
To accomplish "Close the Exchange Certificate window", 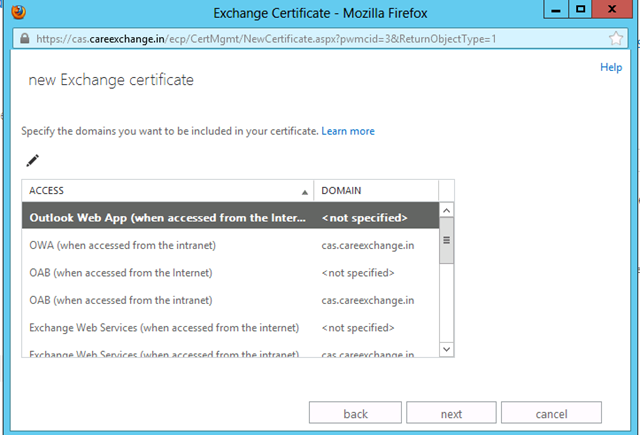I will 612,9.
